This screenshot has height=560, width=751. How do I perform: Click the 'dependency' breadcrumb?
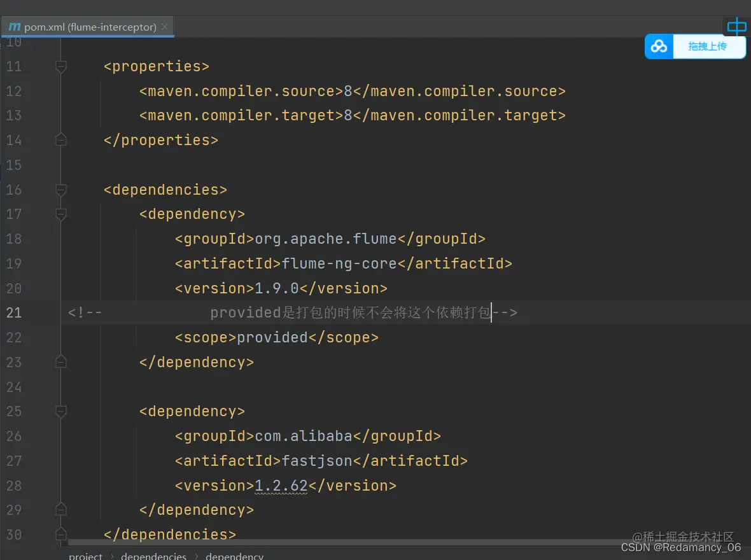234,556
